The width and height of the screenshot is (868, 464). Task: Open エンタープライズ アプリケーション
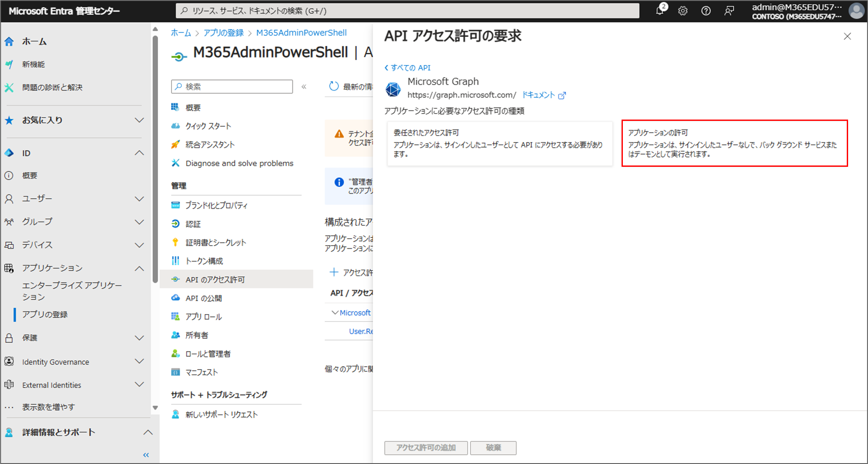click(72, 291)
